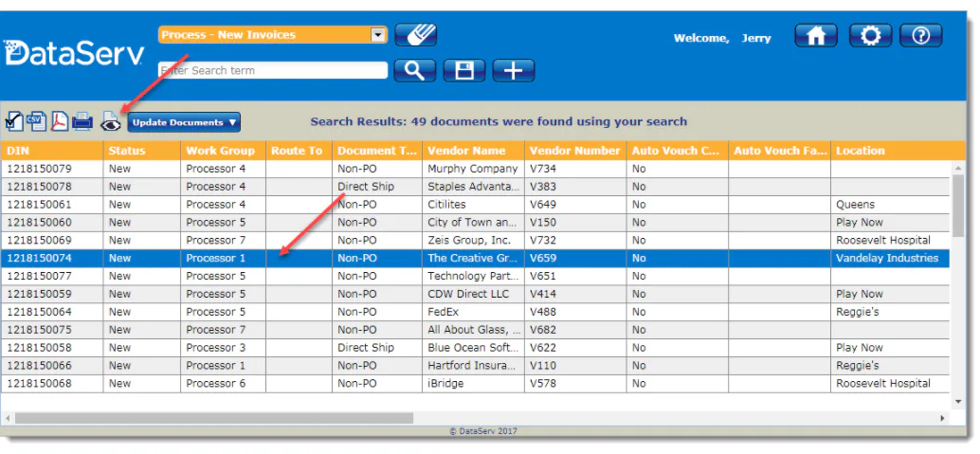Screen dimensions: 980x454
Task: Open the Process - New Invoices dropdown
Action: coord(273,35)
